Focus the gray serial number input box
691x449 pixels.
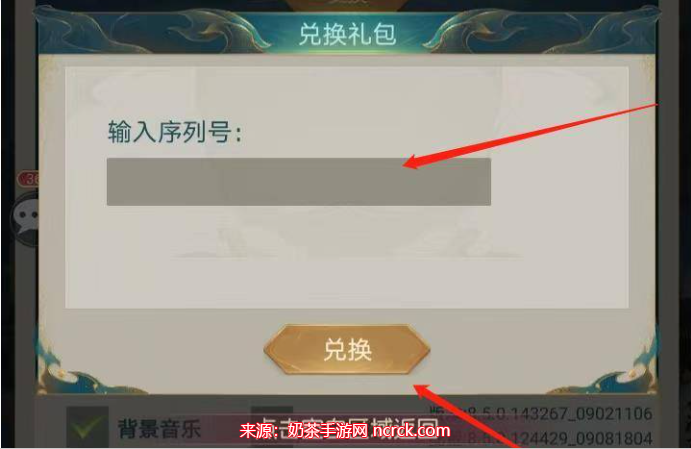click(299, 182)
